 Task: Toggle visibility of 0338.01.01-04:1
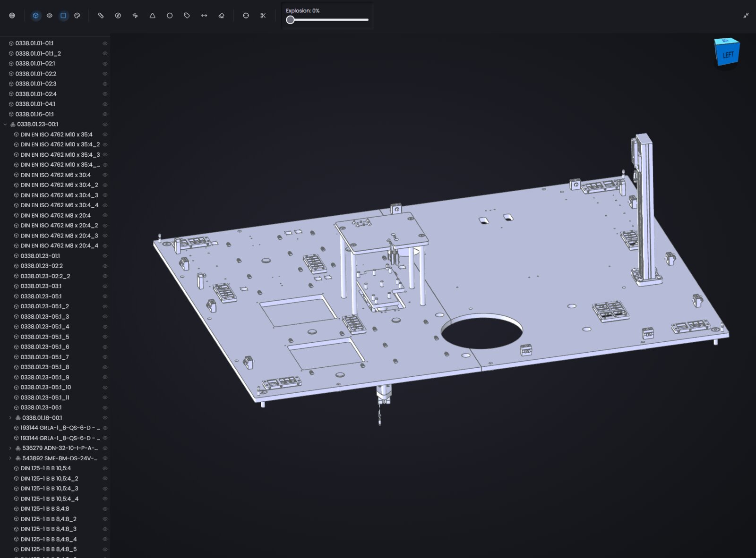click(105, 104)
